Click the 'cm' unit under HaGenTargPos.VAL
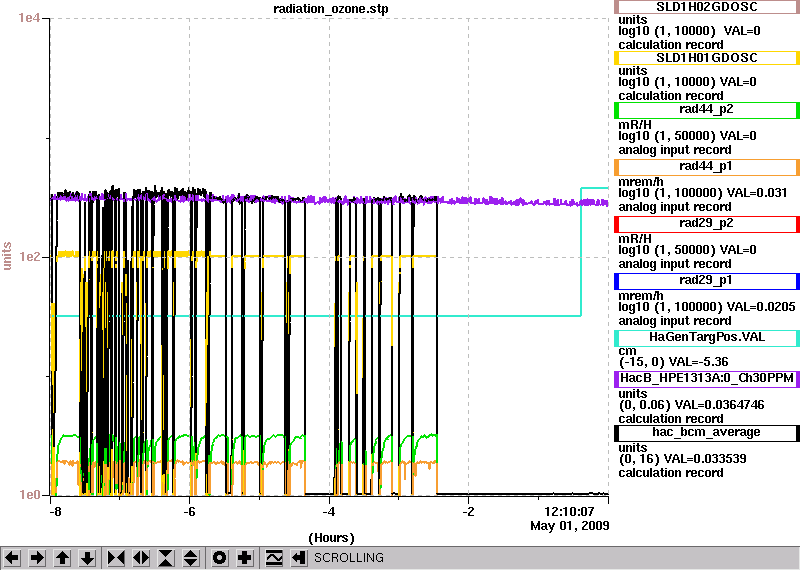This screenshot has height=570, width=800. click(x=627, y=351)
